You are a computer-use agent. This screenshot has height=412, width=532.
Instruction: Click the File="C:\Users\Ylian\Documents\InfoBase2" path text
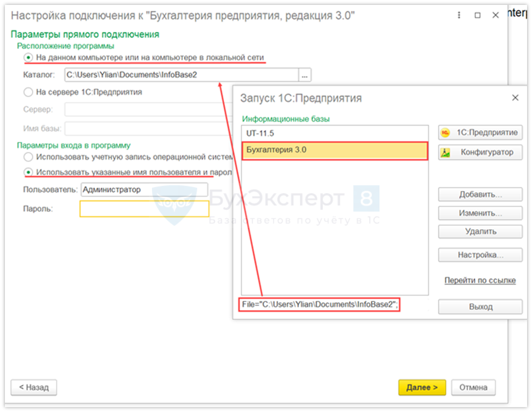[319, 305]
